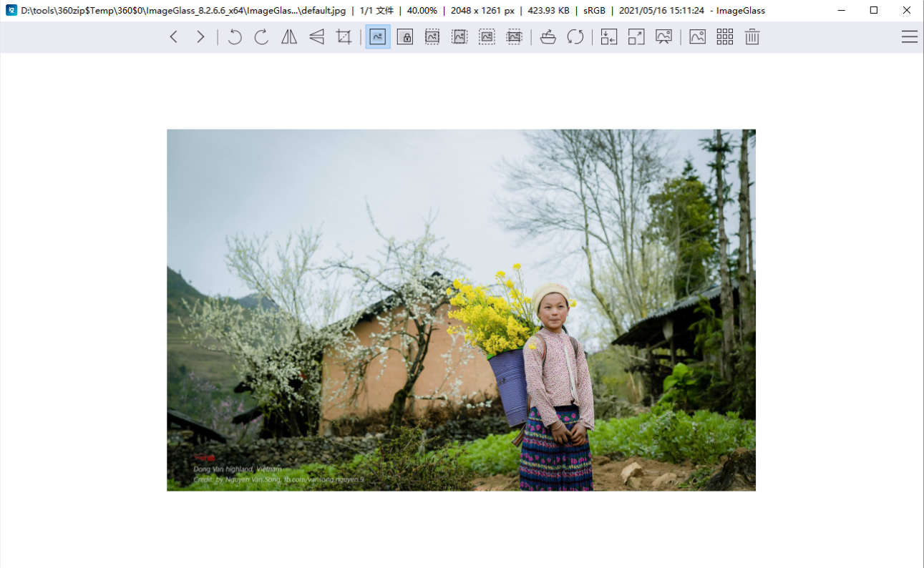The height and width of the screenshot is (568, 924).
Task: Toggle the thumbnail grid panel
Action: point(724,37)
